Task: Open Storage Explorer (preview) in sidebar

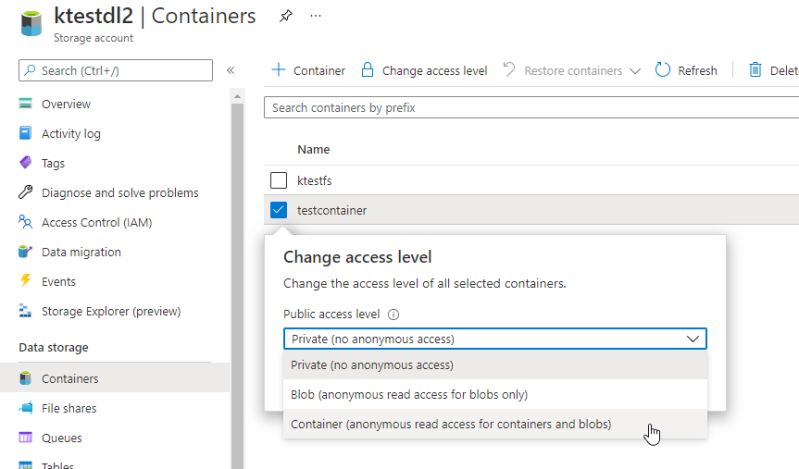Action: pyautogui.click(x=110, y=311)
